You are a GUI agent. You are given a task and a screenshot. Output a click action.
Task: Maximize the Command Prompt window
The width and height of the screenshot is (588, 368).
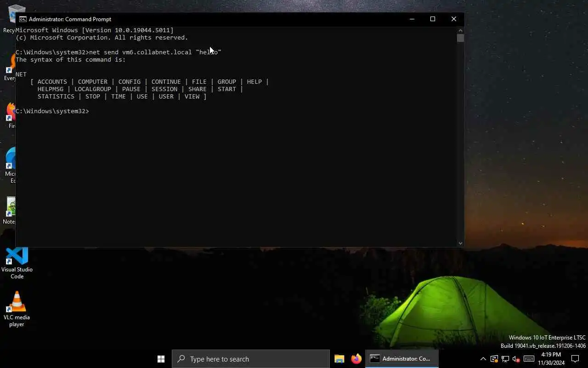(433, 19)
